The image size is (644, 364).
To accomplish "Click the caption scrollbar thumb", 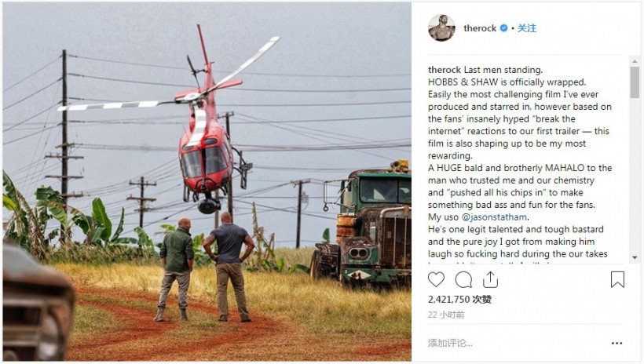I will coord(635,82).
